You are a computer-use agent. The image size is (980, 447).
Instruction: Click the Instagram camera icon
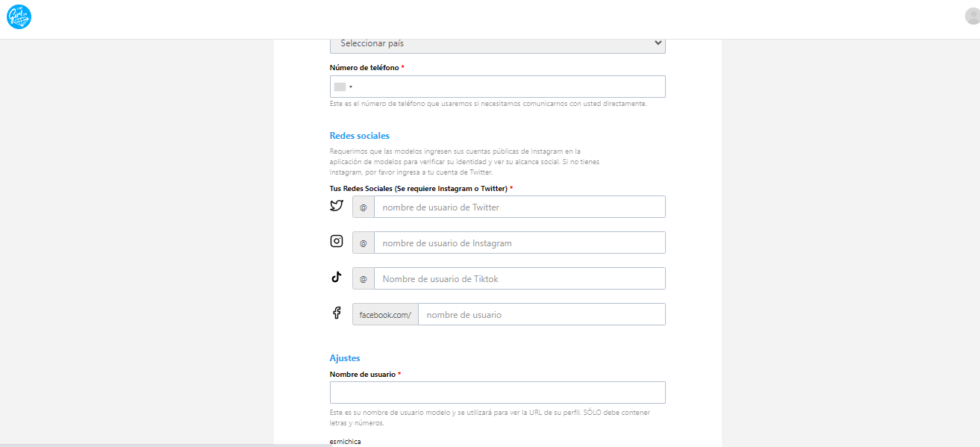pyautogui.click(x=337, y=241)
